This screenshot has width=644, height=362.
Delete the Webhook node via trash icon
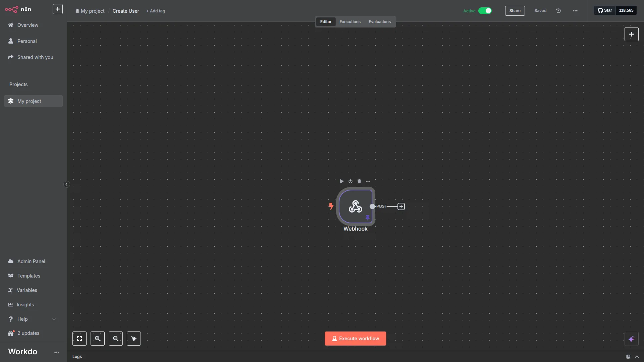click(x=359, y=181)
